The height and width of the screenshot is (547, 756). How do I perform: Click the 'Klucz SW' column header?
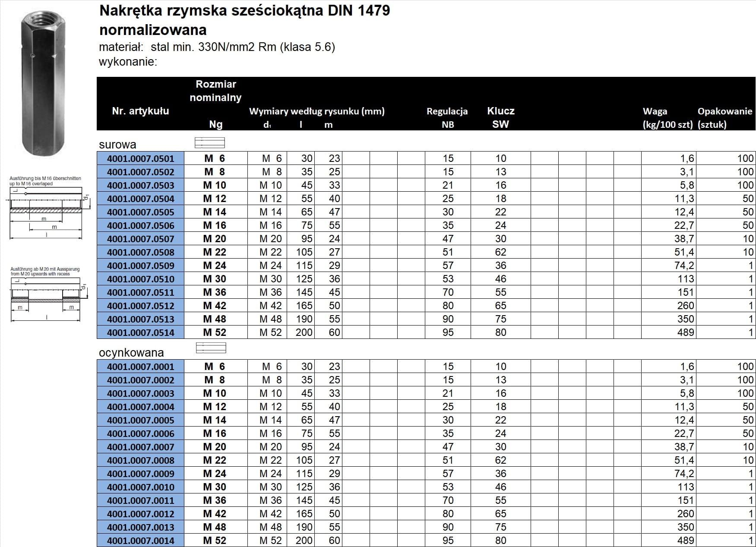501,117
